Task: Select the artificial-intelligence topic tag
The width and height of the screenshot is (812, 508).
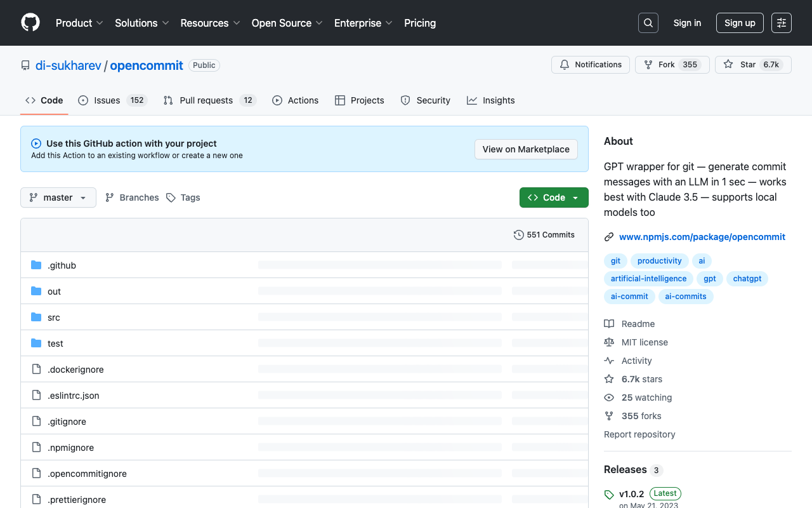Action: [x=648, y=279]
